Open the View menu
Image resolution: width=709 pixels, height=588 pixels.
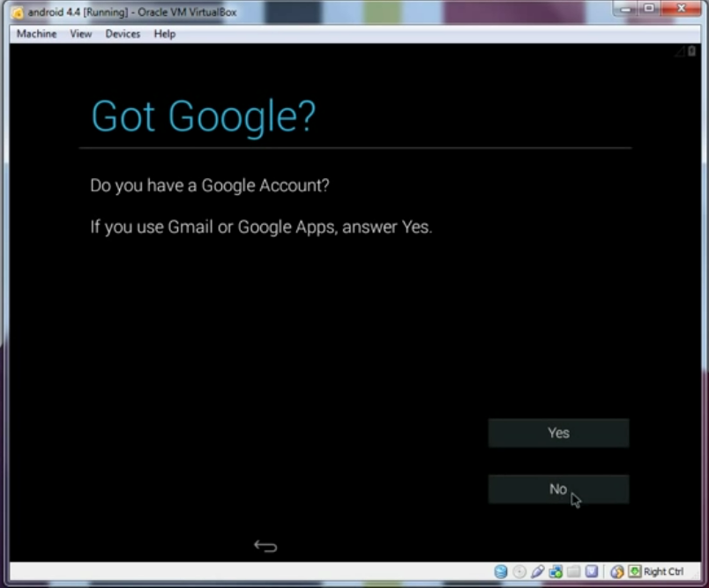[x=81, y=33]
